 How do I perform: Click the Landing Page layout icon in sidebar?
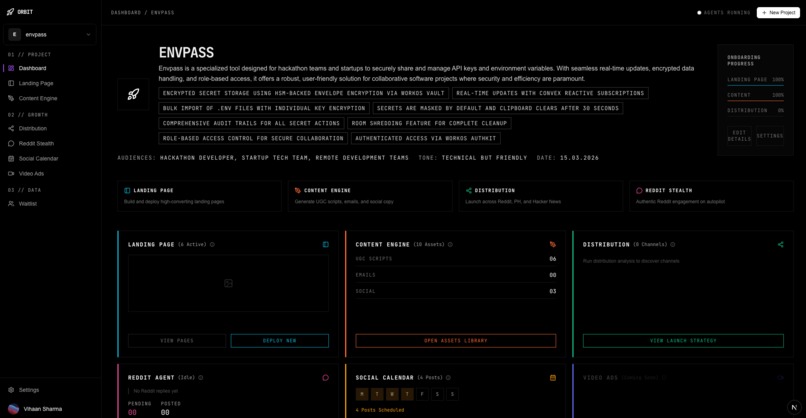[x=11, y=83]
